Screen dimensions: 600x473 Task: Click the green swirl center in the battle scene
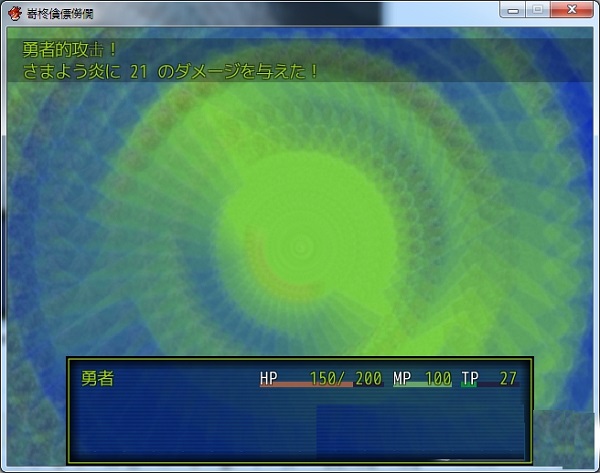[x=301, y=248]
